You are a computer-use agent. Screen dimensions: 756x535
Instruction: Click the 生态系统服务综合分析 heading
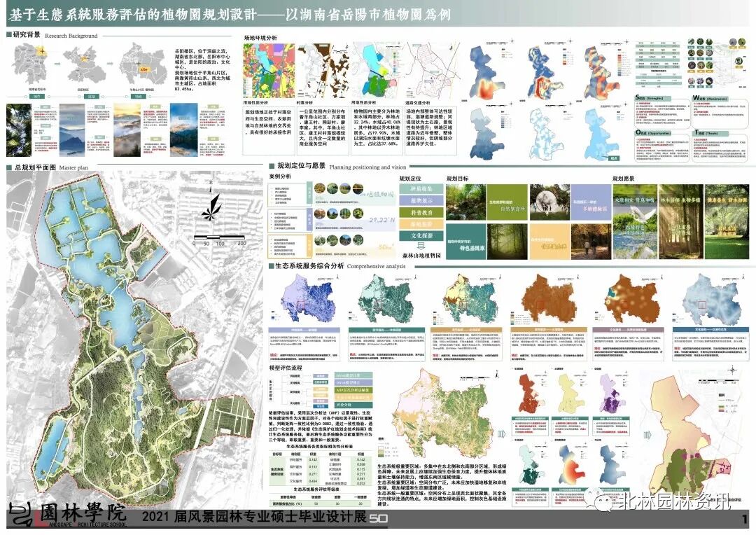[337, 266]
